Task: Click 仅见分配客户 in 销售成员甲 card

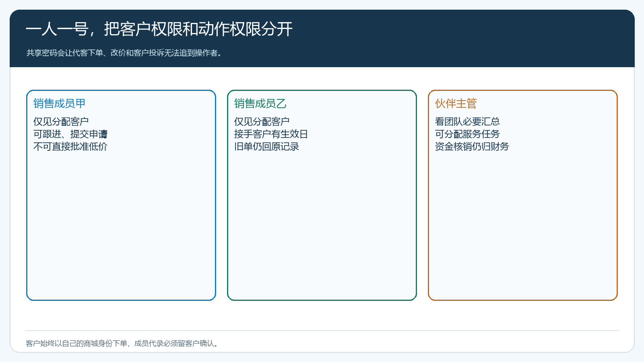Action: coord(61,121)
